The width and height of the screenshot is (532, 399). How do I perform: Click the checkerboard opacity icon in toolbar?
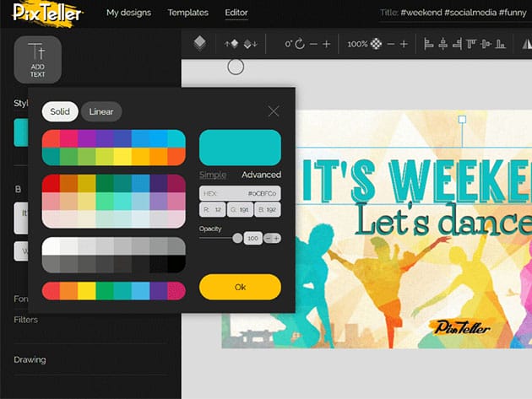click(x=376, y=44)
